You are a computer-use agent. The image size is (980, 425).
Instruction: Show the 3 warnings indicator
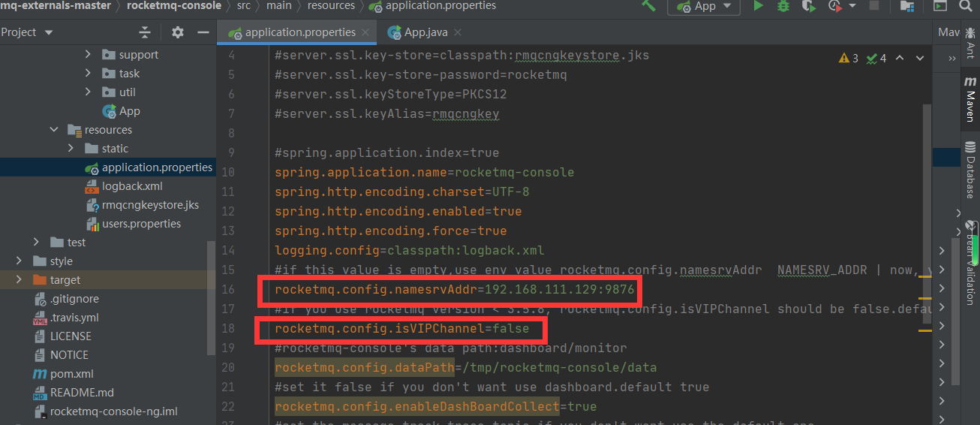pos(849,59)
